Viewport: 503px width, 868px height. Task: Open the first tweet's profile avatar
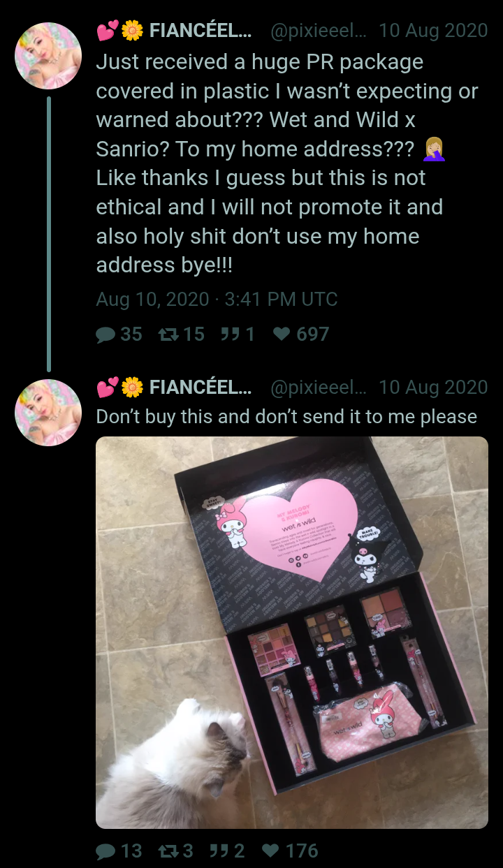pyautogui.click(x=48, y=56)
